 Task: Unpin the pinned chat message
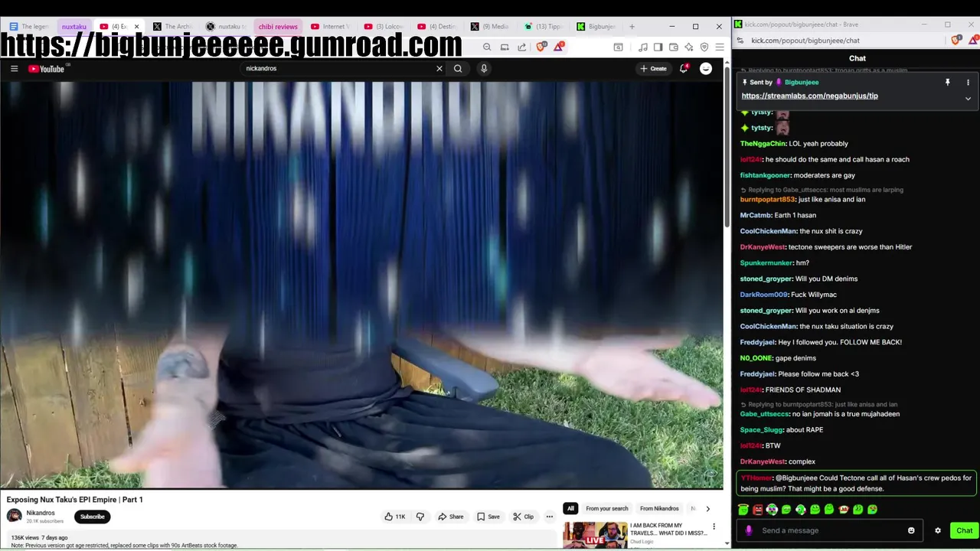947,83
